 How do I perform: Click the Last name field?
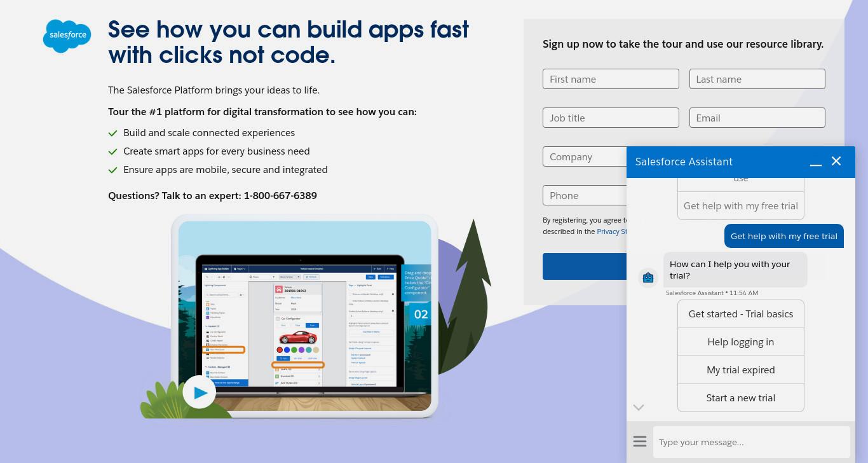757,79
